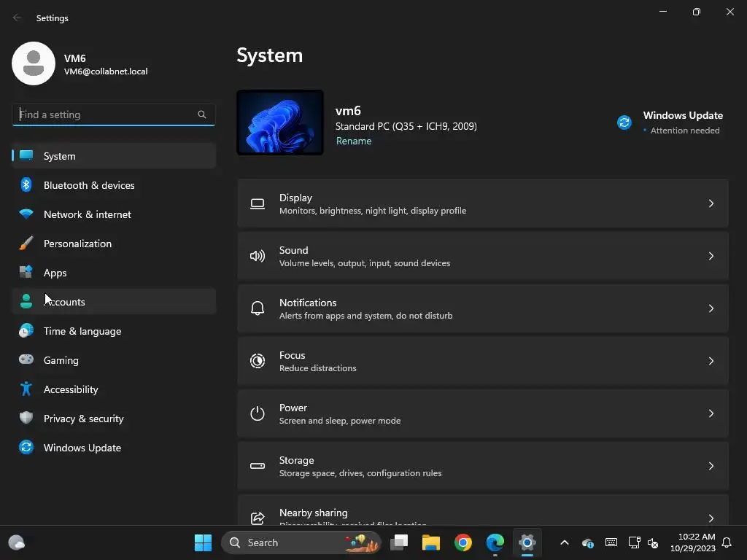Click the Task View taskbar icon
Screen dimensions: 747x560
click(x=399, y=542)
